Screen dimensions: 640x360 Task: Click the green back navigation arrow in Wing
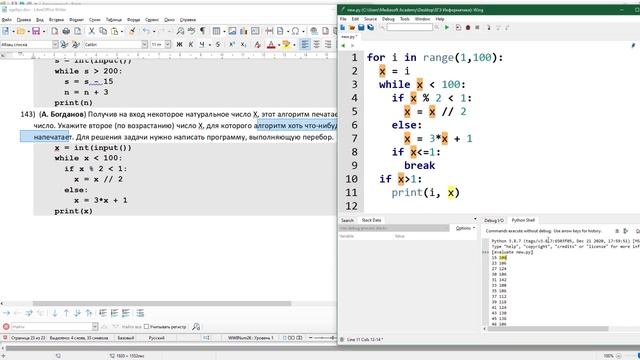[x=343, y=46]
